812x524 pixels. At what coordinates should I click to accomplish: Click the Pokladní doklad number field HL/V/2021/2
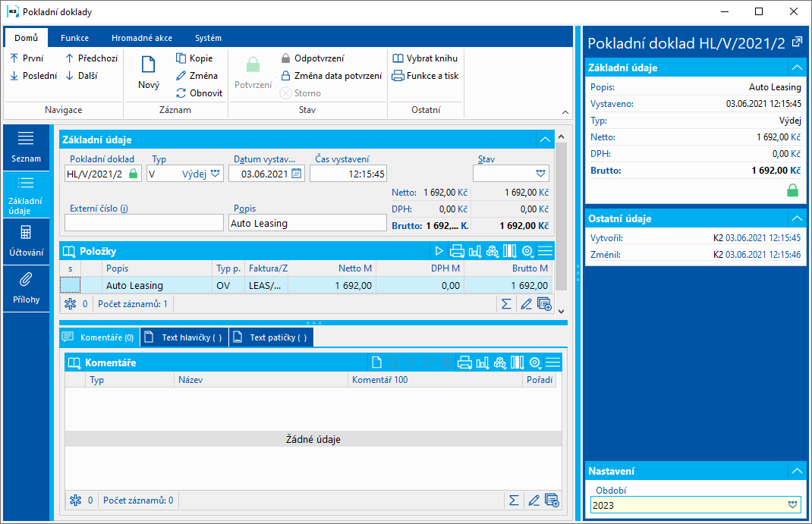[x=102, y=174]
